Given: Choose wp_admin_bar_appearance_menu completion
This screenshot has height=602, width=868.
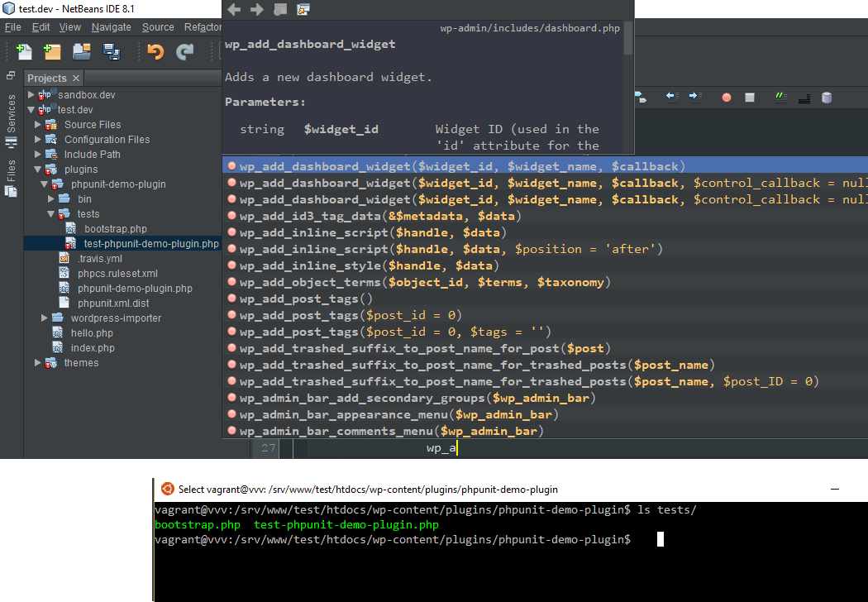Looking at the screenshot, I should pos(545,415).
